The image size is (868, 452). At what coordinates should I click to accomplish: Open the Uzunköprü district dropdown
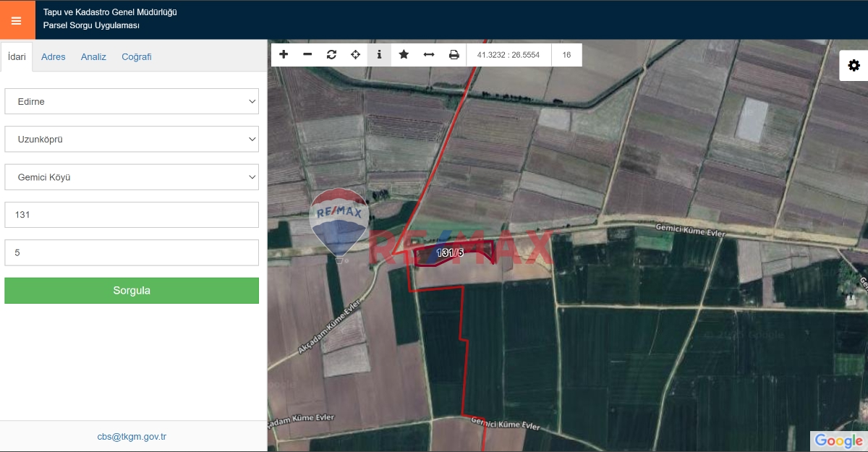[132, 139]
